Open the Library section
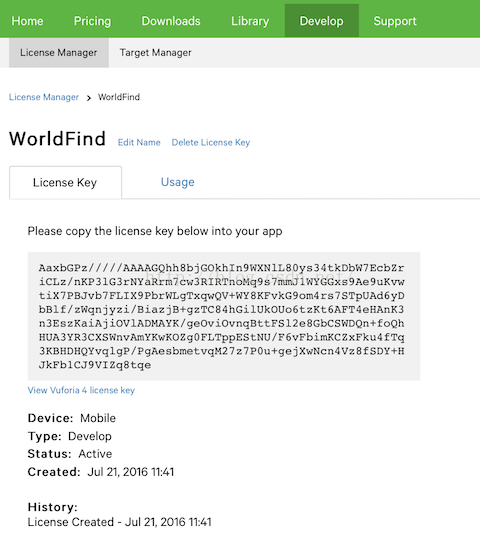This screenshot has width=480, height=533. 250,21
